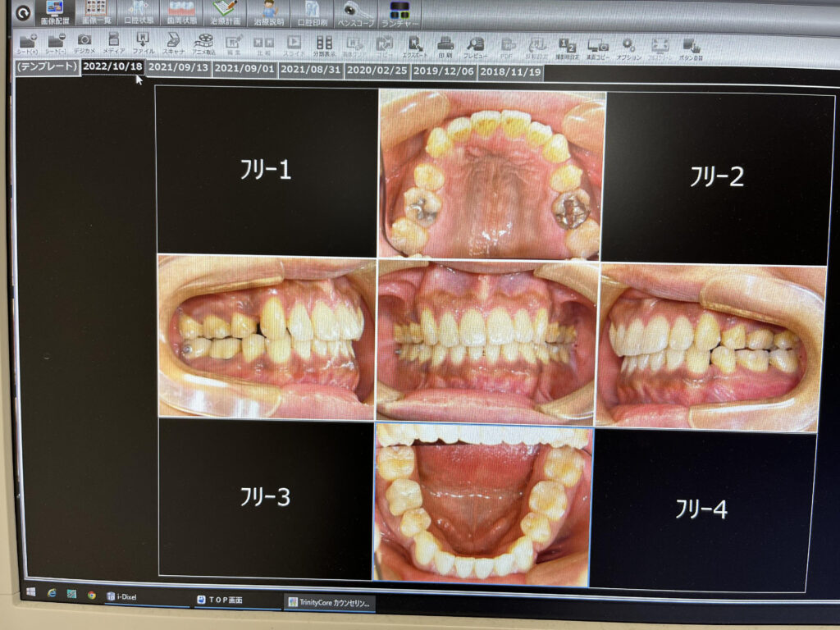Click the デジカメ camera import icon
The width and height of the screenshot is (840, 630).
point(84,43)
